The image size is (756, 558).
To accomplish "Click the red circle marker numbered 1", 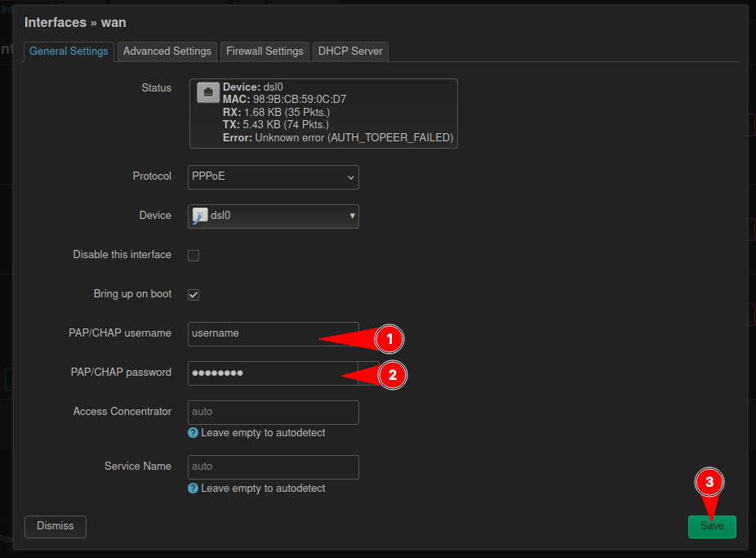I will point(389,338).
